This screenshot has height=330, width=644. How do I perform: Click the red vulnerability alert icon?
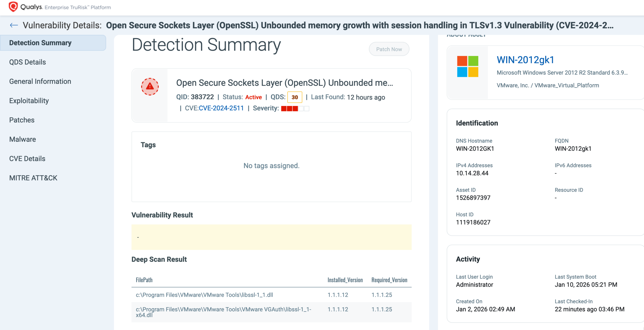click(x=149, y=86)
